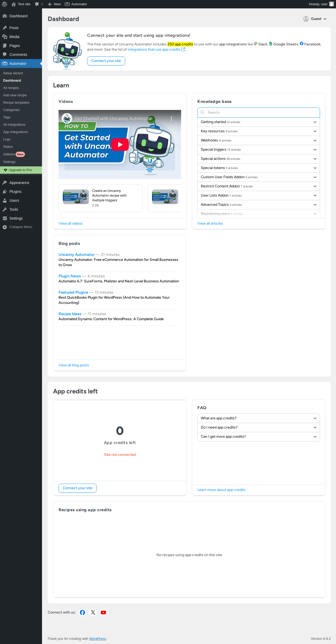Open the Users icon in sidebar
The width and height of the screenshot is (336, 644).
tap(5, 200)
